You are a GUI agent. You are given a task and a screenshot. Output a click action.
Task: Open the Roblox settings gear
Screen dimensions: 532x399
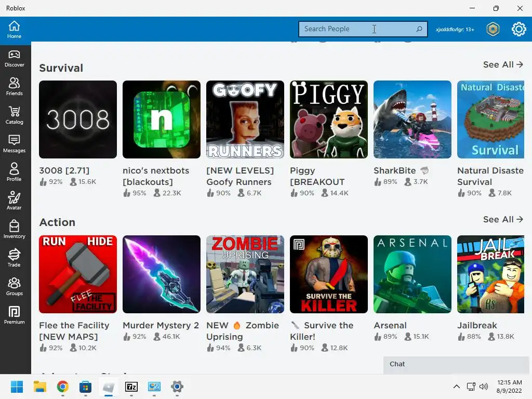pos(519,29)
